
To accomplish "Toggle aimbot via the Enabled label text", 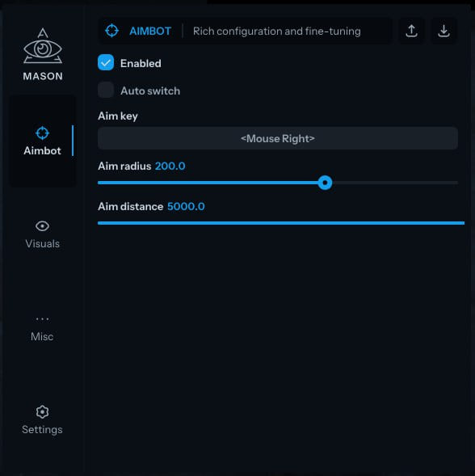I will point(141,64).
